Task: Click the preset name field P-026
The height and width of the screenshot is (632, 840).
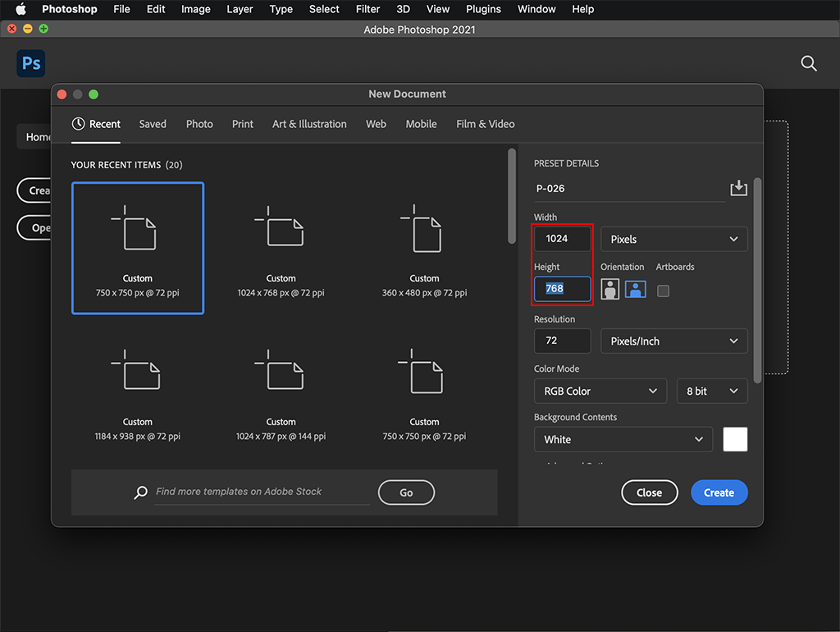Action: click(x=629, y=189)
